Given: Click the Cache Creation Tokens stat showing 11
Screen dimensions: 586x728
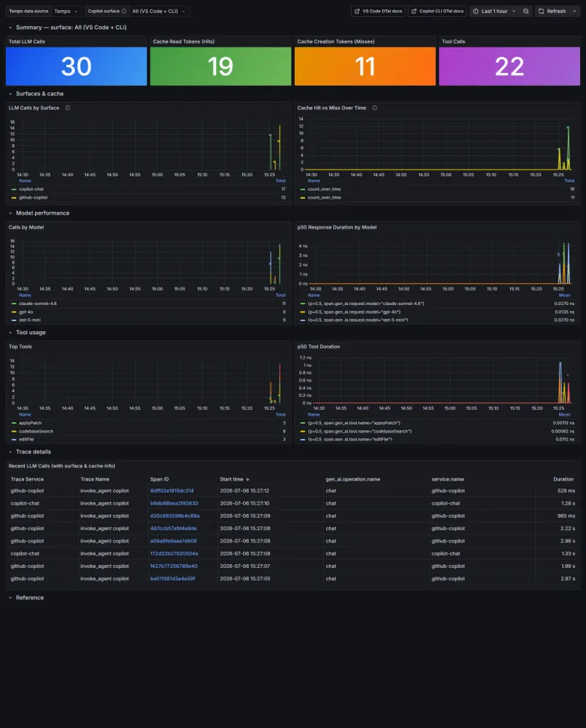Looking at the screenshot, I should pyautogui.click(x=365, y=66).
